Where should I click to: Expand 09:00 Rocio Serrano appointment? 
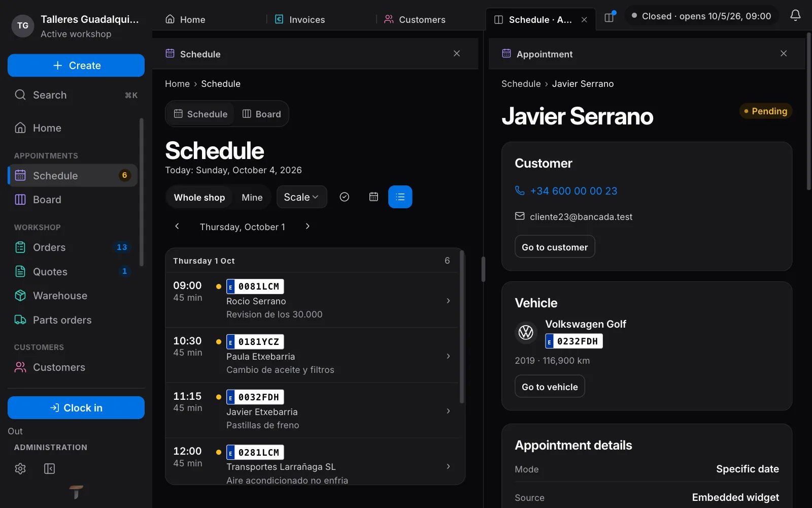[312, 300]
